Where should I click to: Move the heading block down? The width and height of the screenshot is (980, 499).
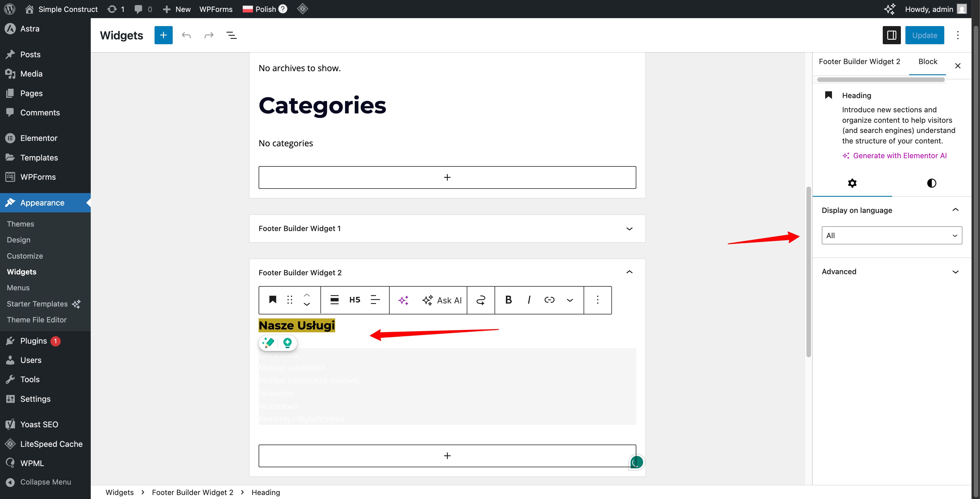point(307,305)
